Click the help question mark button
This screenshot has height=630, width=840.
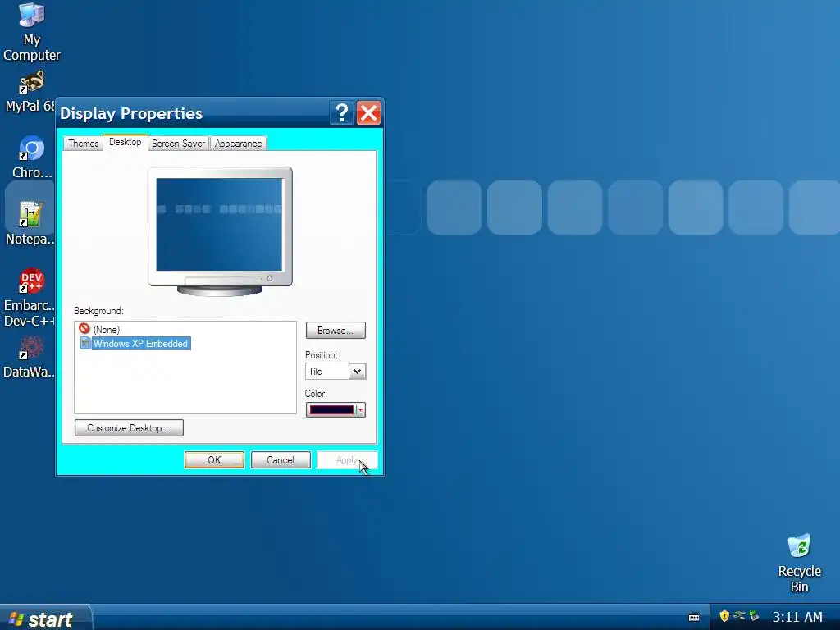[341, 113]
